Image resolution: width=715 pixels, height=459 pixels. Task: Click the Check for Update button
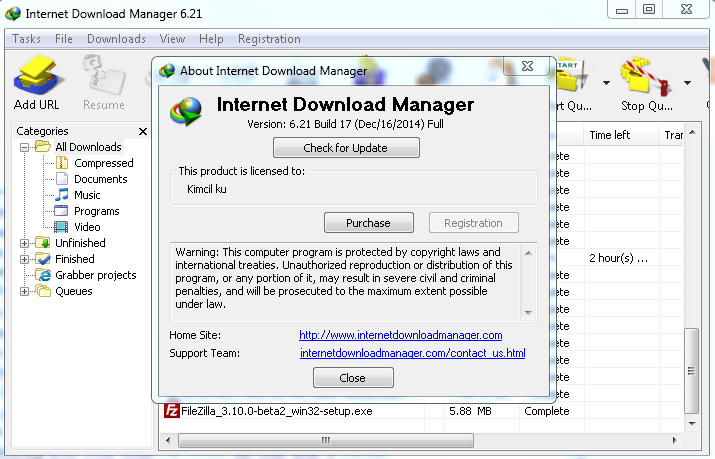click(346, 148)
